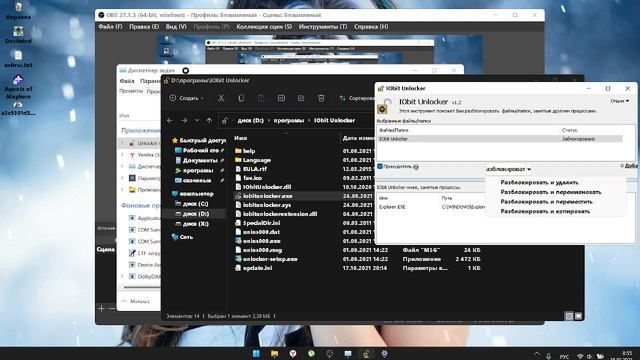Open File Explorer from the taskbar
The height and width of the screenshot is (360, 640).
275,353
